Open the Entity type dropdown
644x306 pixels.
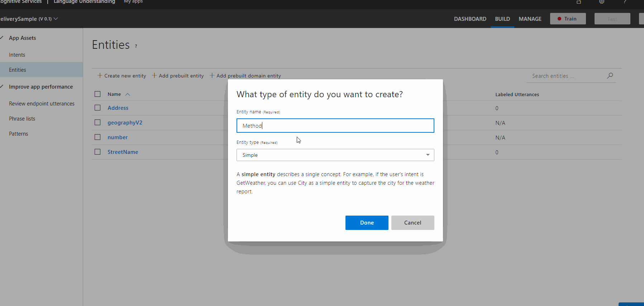(x=335, y=155)
